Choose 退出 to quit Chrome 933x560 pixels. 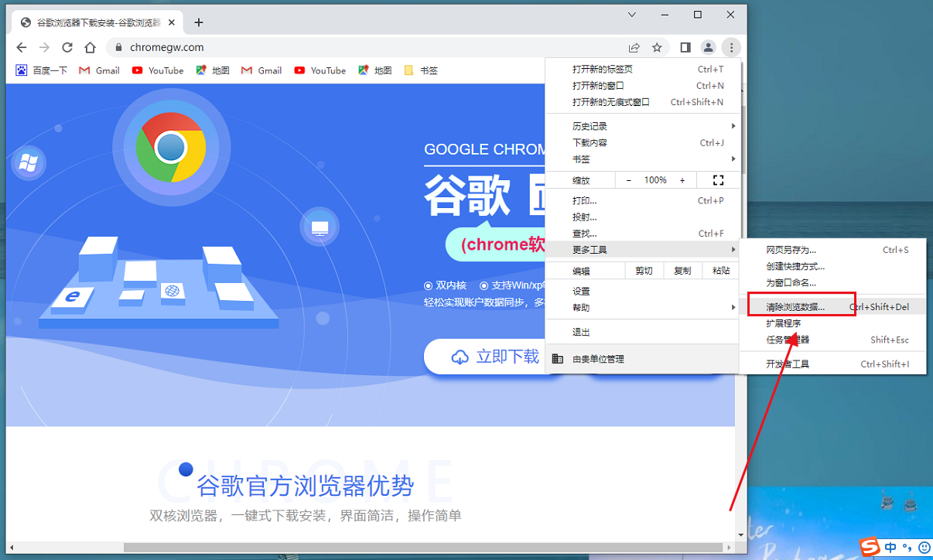pos(643,333)
